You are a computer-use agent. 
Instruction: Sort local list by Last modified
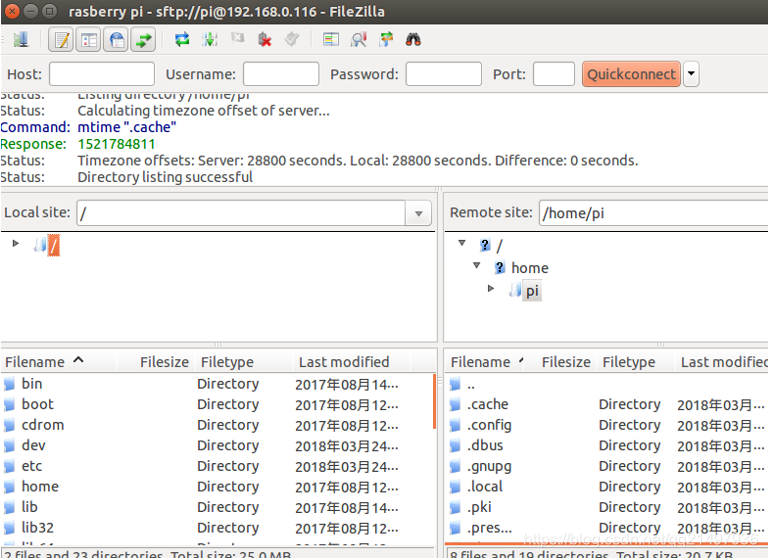[352, 362]
